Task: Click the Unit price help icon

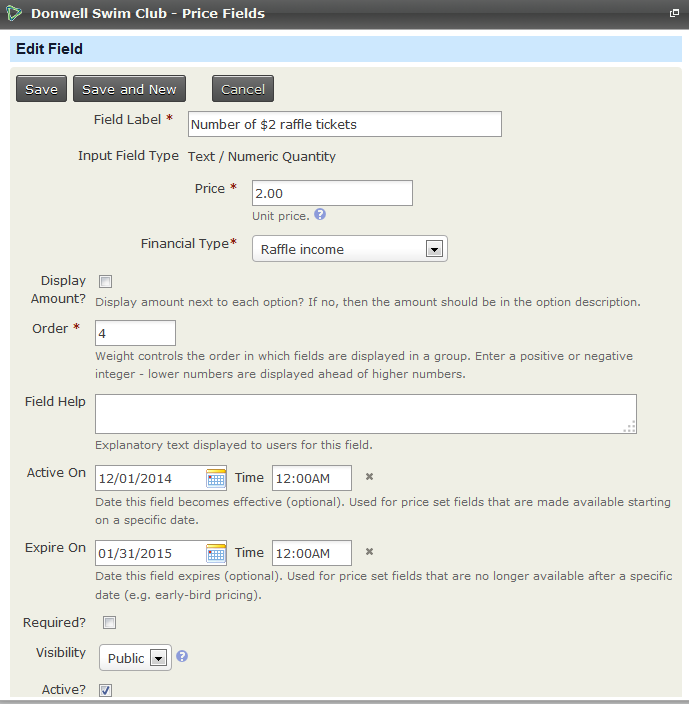Action: click(320, 215)
